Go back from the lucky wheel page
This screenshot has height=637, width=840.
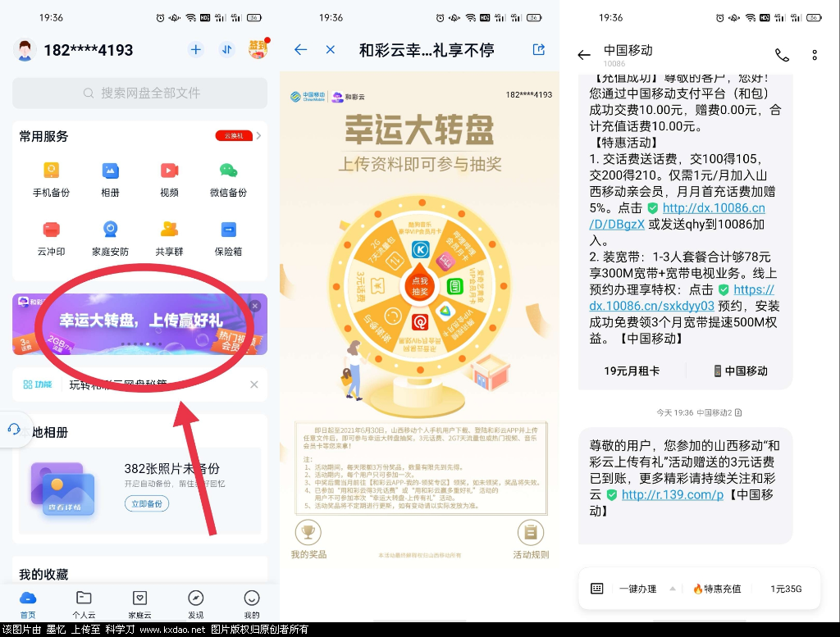300,50
